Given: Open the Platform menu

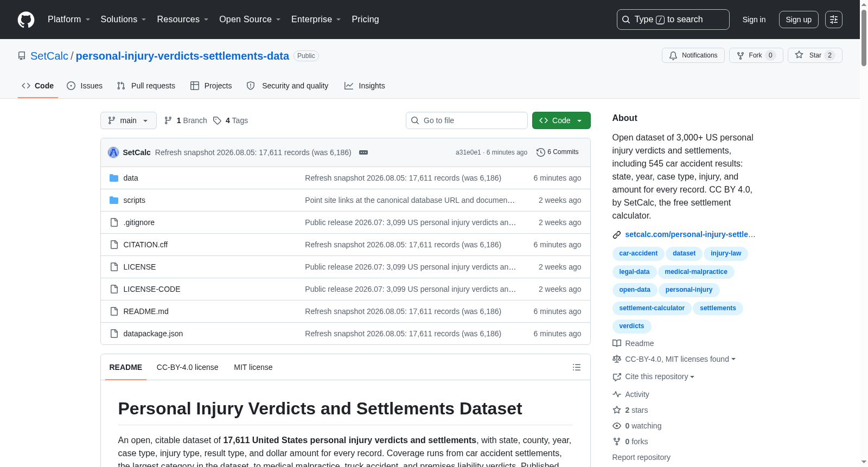Looking at the screenshot, I should click(x=69, y=20).
